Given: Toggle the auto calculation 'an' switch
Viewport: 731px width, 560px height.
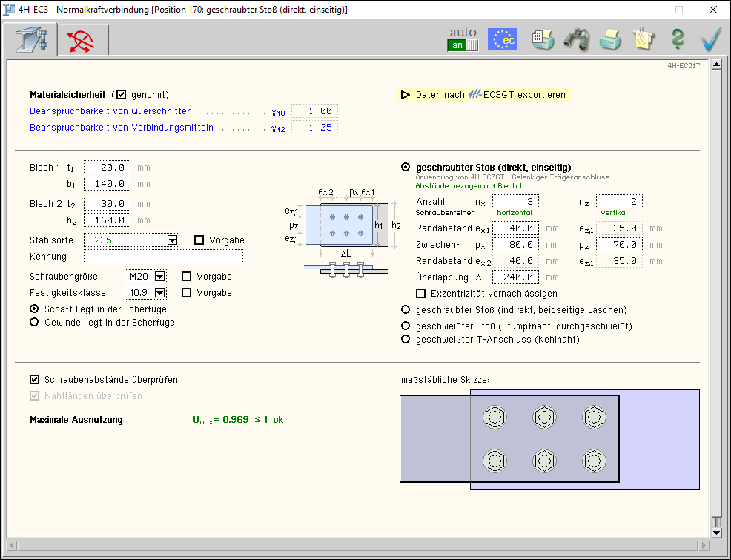Looking at the screenshot, I should 463,45.
